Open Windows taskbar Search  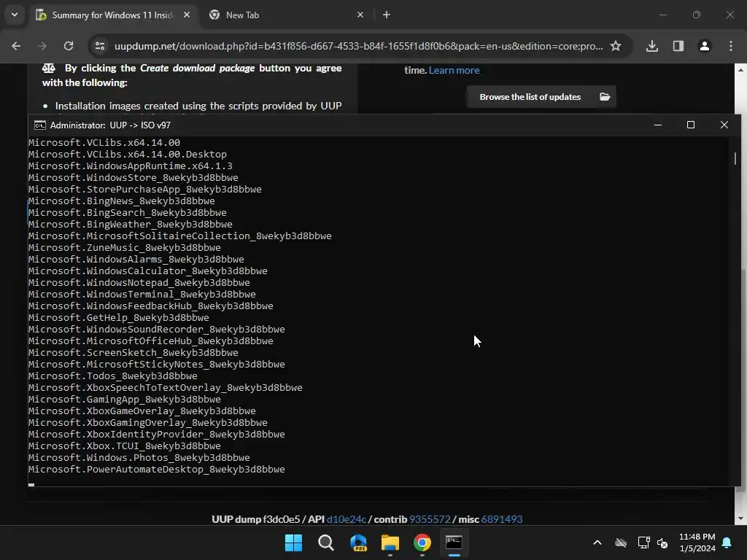click(326, 542)
